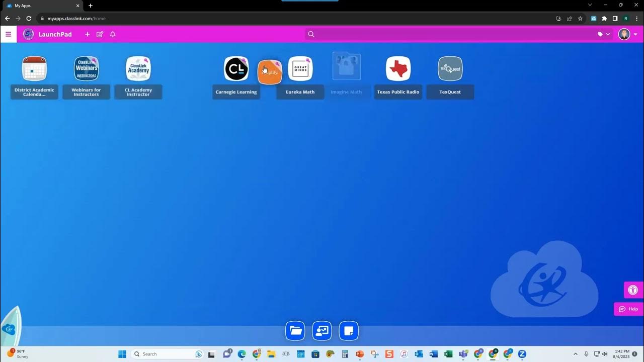644x362 pixels.
Task: Launch District Academic Calendar app
Action: coord(34,69)
